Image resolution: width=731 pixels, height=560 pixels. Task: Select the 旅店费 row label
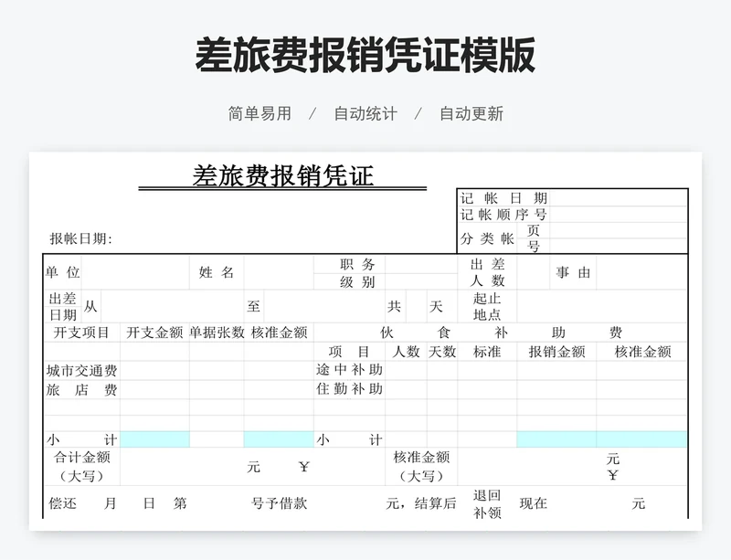point(81,389)
